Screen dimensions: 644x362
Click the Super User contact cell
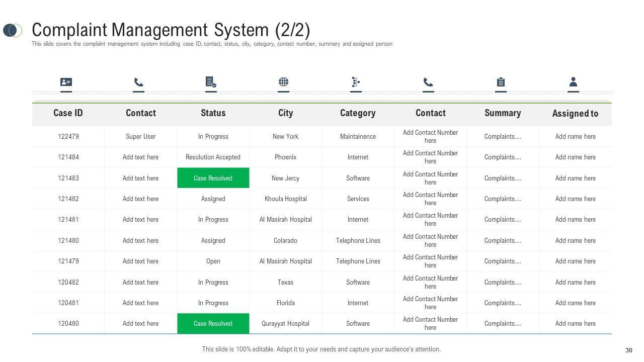pos(140,136)
